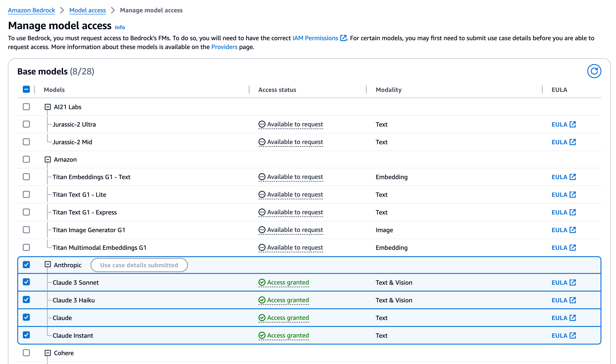Collapse the AI21 Labs provider group
The width and height of the screenshot is (616, 364).
pyautogui.click(x=48, y=107)
